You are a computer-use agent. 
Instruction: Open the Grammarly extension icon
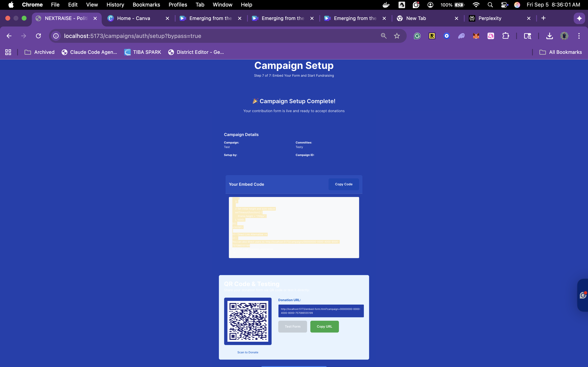click(417, 36)
